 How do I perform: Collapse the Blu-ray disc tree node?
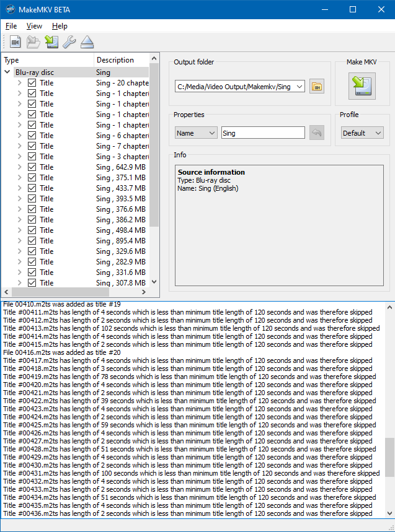click(x=7, y=72)
